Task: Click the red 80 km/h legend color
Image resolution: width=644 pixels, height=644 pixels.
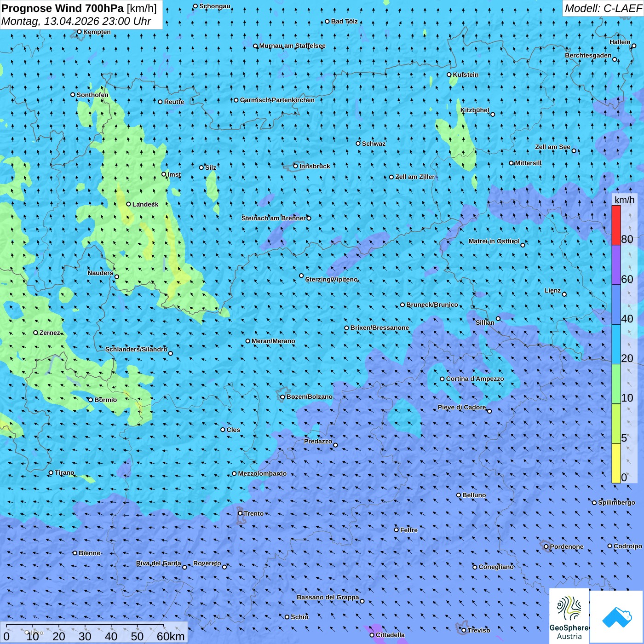Action: (616, 225)
